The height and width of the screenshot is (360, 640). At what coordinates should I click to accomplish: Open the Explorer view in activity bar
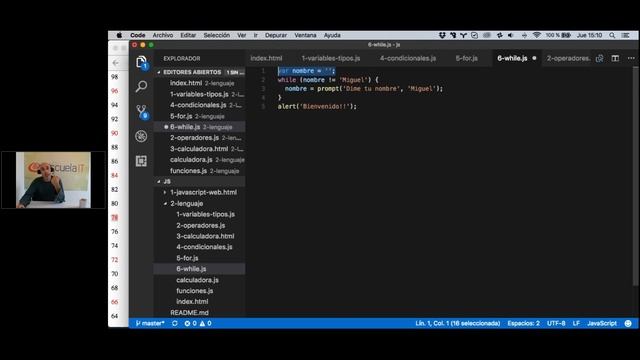(x=142, y=62)
